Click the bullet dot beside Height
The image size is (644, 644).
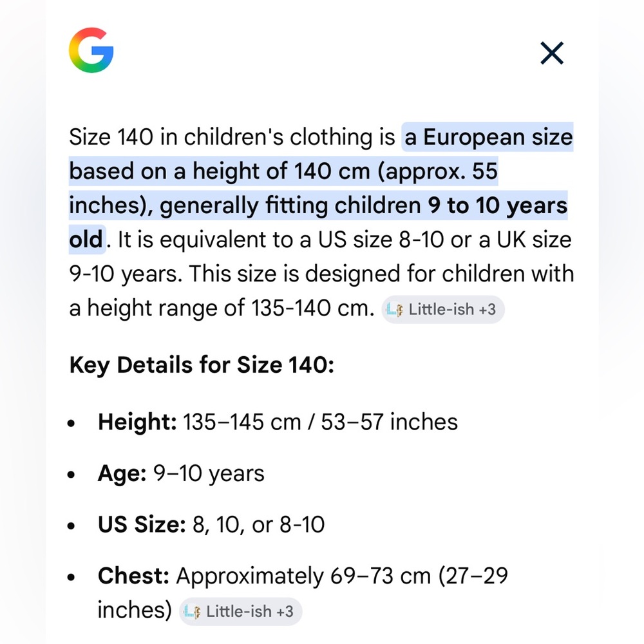[71, 423]
